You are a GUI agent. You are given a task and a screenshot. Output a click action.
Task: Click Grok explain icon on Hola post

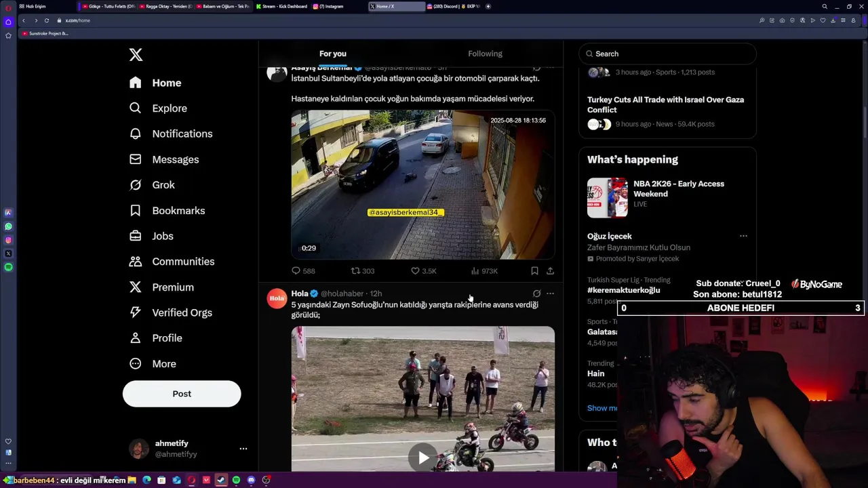coord(536,293)
